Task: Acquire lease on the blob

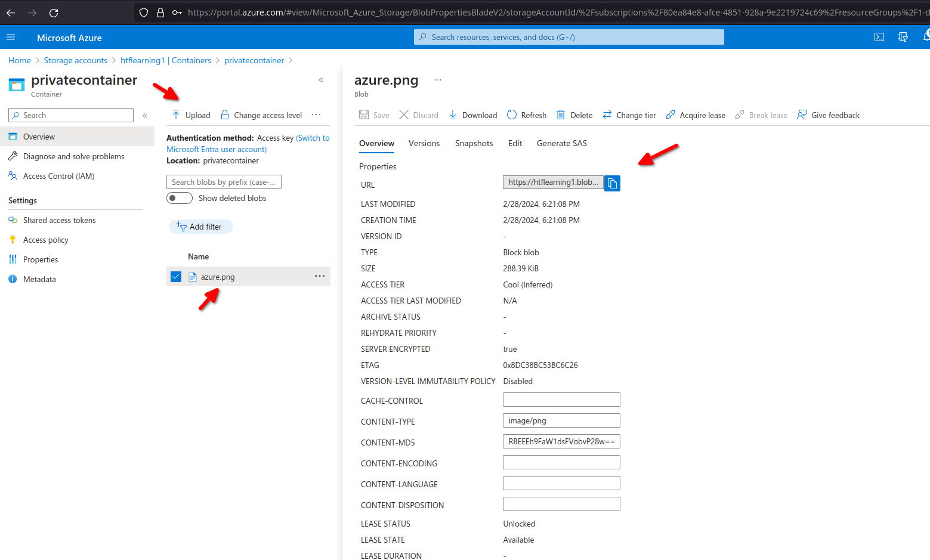Action: coord(695,115)
